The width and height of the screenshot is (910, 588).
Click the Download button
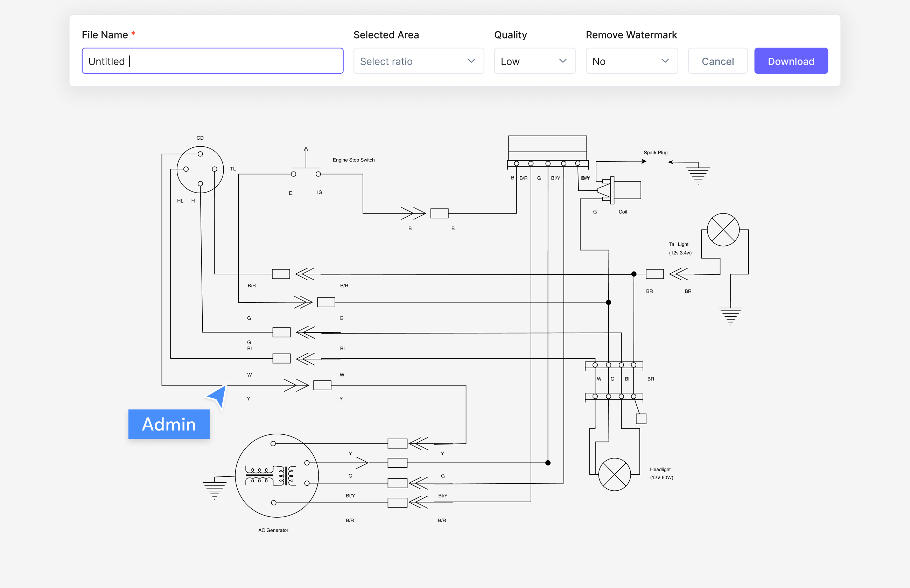[x=791, y=61]
